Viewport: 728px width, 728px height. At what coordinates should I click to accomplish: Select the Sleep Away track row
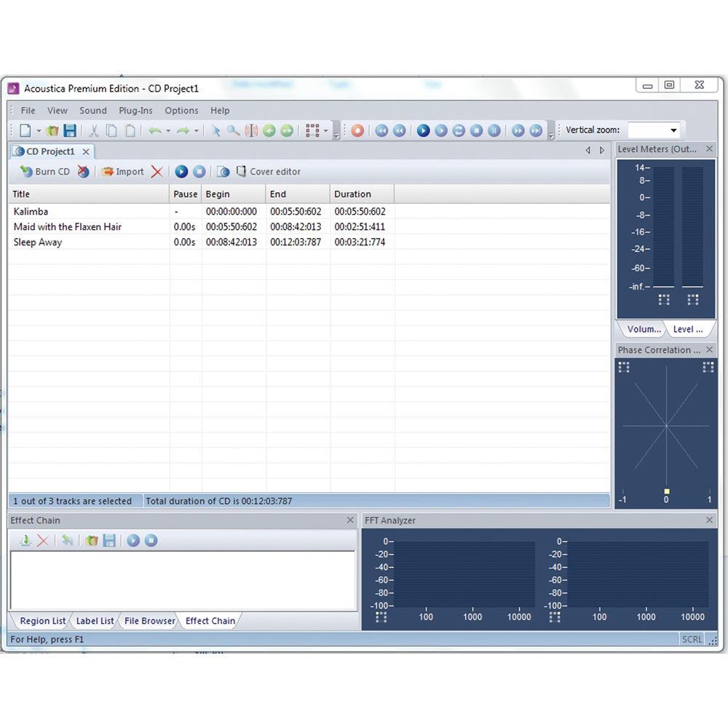38,242
